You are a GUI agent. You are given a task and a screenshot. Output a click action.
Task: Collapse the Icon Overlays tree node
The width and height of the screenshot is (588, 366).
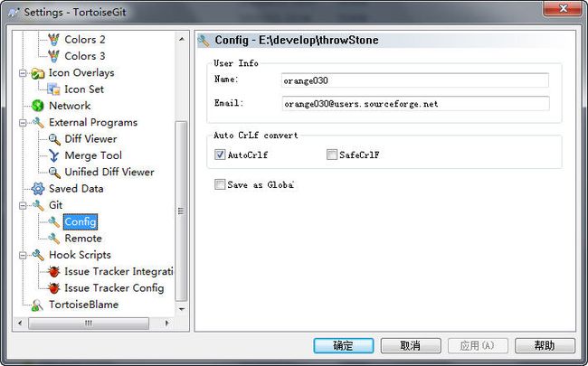point(23,73)
